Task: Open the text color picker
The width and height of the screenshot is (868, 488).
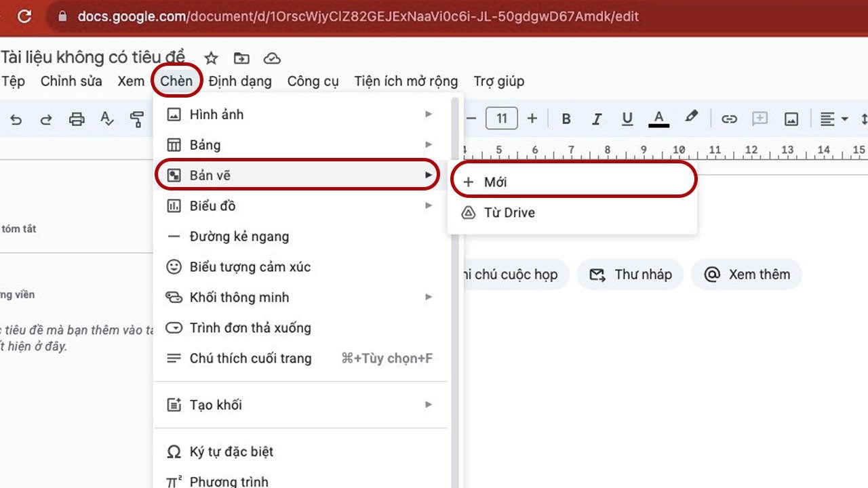Action: [x=658, y=119]
